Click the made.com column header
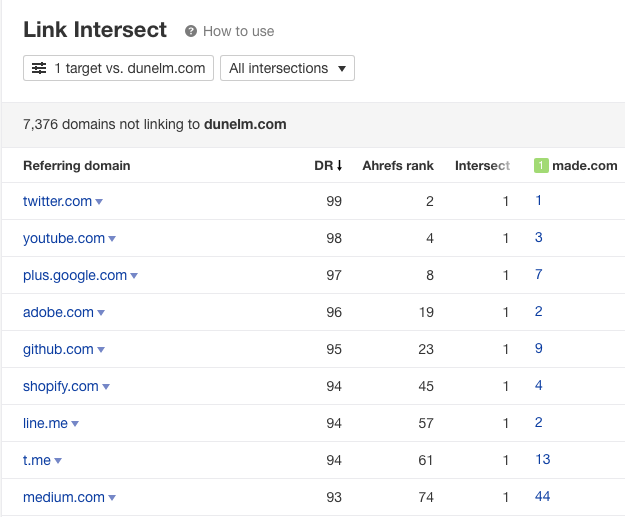The height and width of the screenshot is (517, 625). (585, 165)
